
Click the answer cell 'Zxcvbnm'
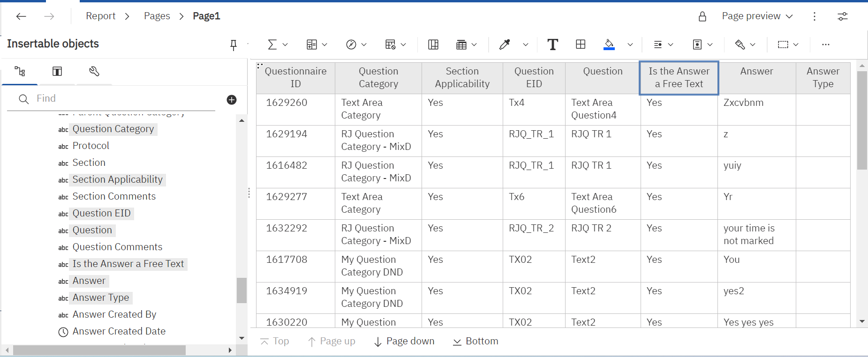pyautogui.click(x=756, y=109)
